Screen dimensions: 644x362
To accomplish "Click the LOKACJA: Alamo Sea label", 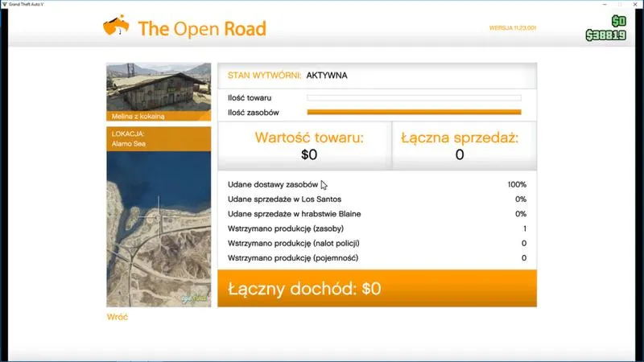I will point(159,138).
